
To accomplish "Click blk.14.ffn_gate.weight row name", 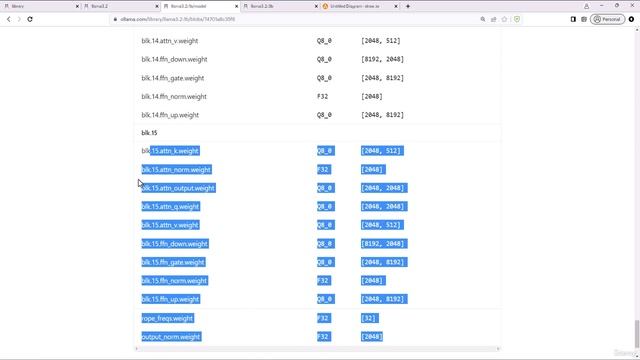I will click(172, 78).
